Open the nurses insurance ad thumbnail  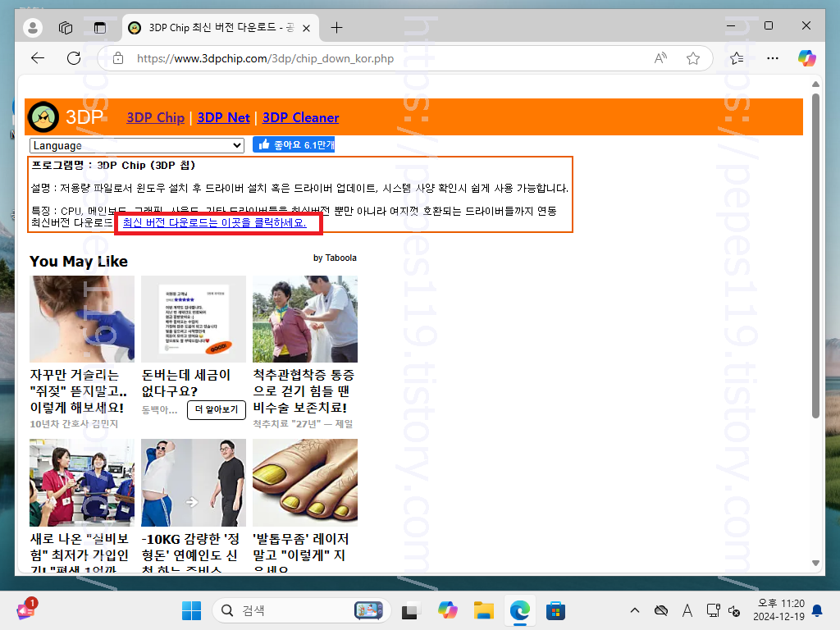tap(82, 482)
